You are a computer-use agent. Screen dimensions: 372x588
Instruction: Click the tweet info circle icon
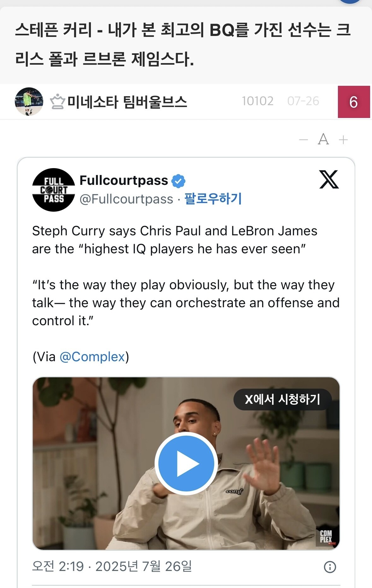coord(330,567)
